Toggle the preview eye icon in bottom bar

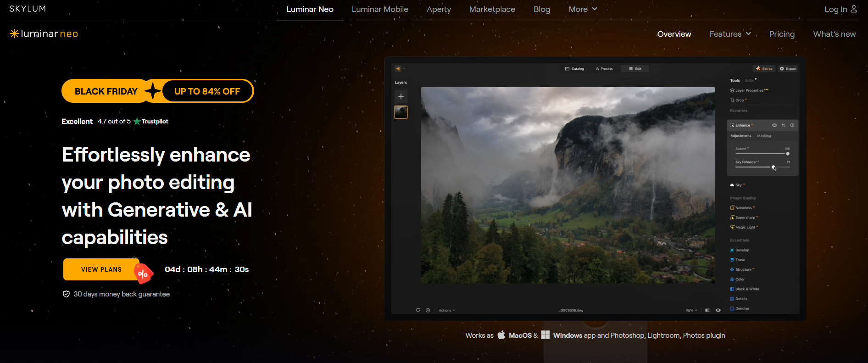[718, 310]
